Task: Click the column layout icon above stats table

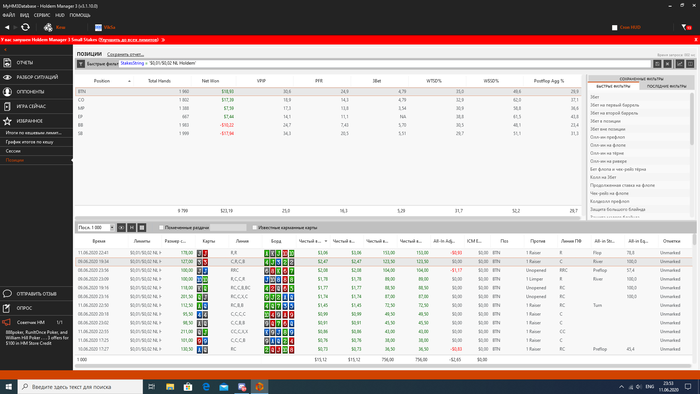Action: pos(690,64)
